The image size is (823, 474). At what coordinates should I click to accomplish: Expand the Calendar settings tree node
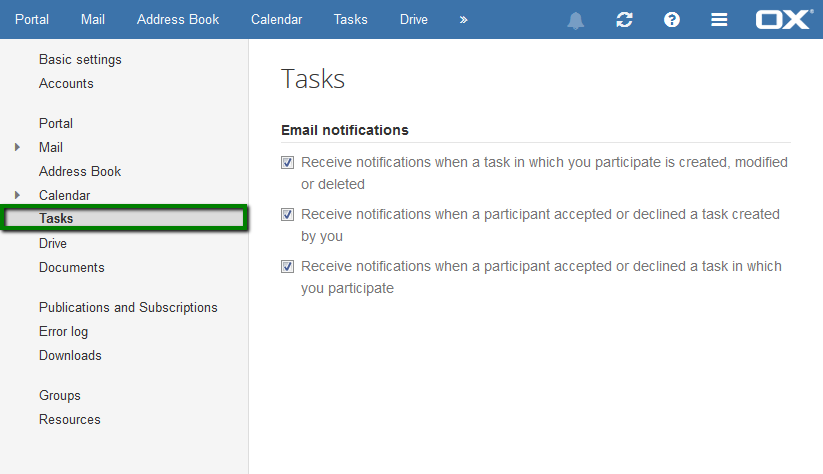[x=17, y=195]
